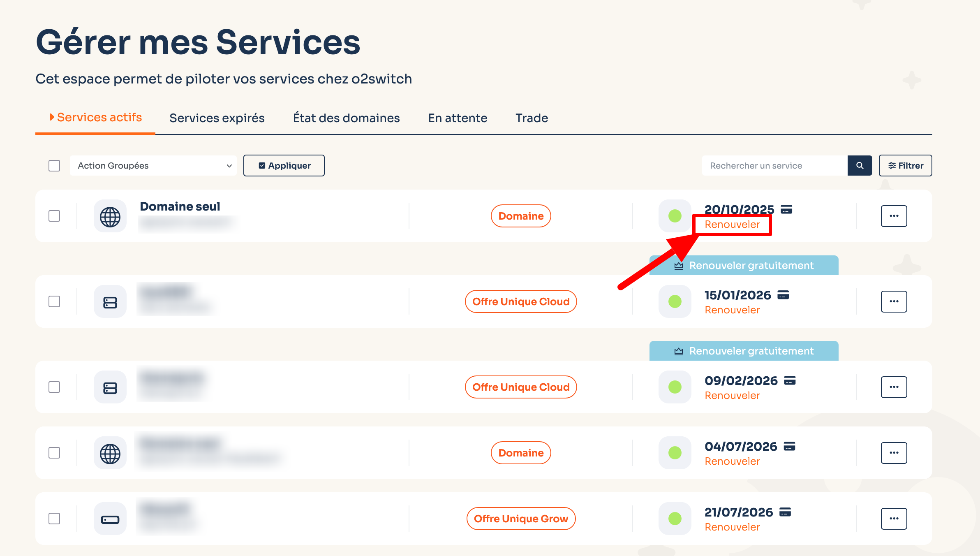
Task: Click the Appliquer button
Action: 284,166
